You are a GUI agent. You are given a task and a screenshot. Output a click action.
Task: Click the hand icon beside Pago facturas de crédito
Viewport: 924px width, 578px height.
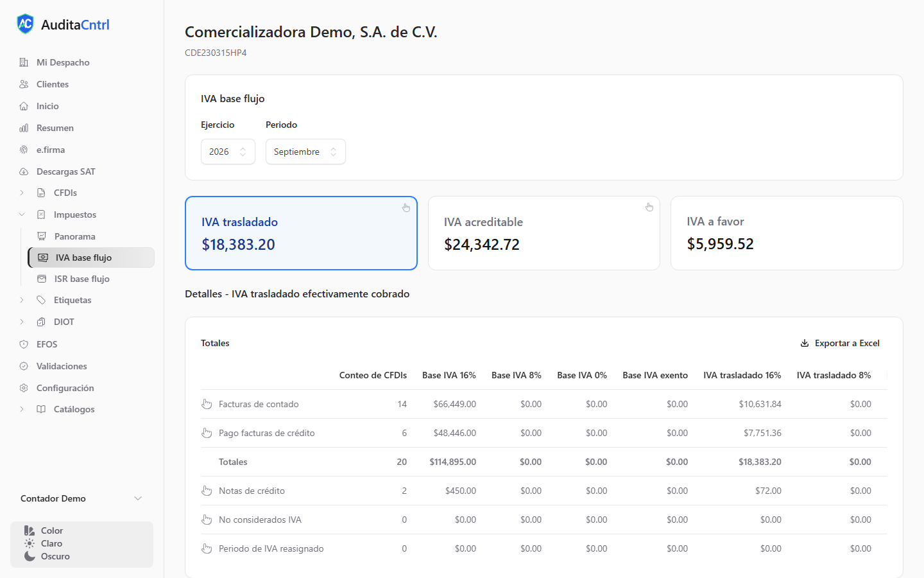[207, 433]
